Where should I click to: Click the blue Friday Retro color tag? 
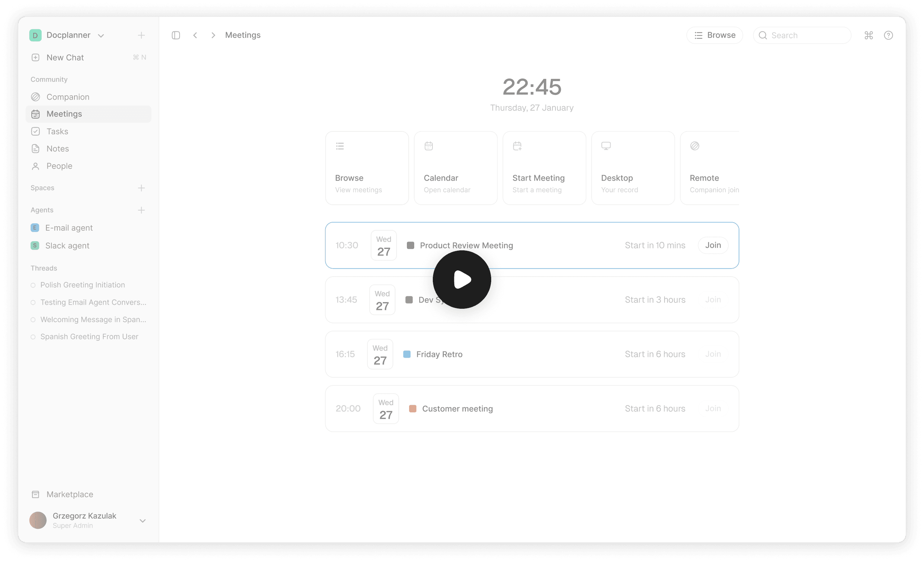click(x=407, y=354)
